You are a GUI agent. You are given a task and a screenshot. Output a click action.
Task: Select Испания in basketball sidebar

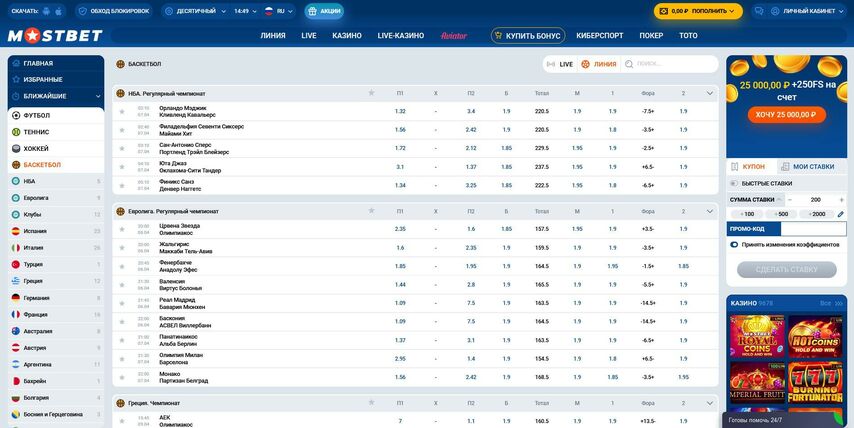[56, 231]
